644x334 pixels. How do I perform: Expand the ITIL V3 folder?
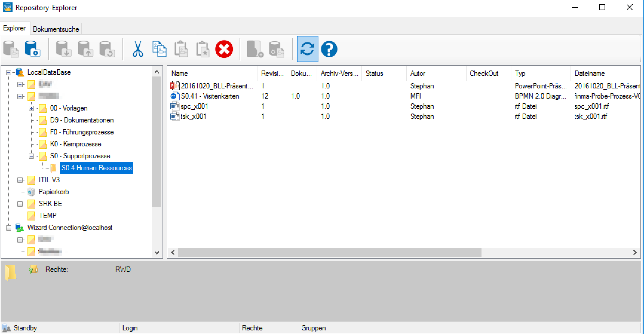click(x=20, y=180)
